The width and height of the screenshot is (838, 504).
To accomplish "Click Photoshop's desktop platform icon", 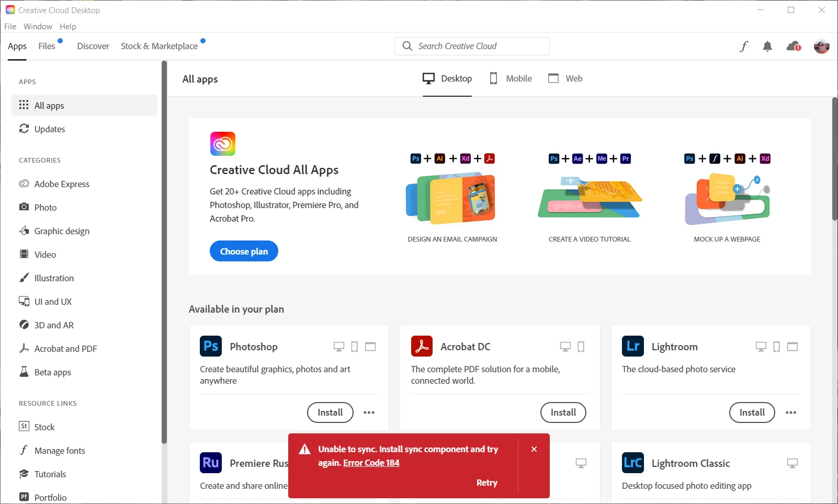I will [339, 347].
